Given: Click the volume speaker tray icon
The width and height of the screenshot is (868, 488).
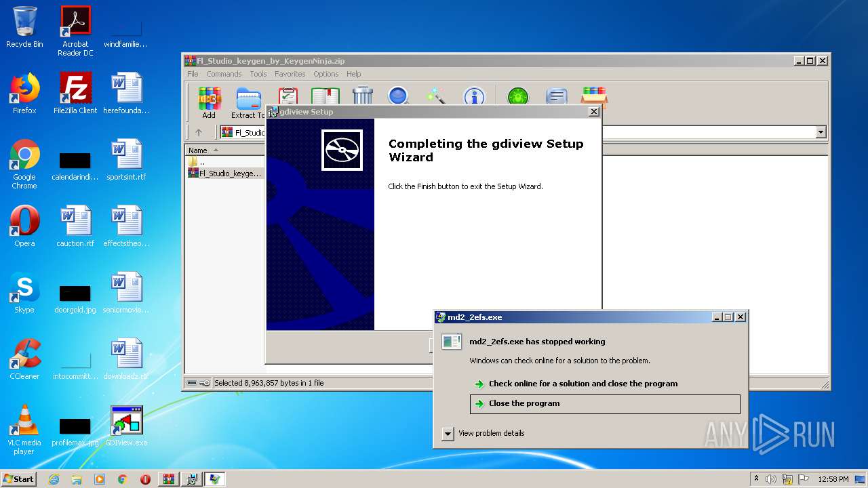Looking at the screenshot, I should [771, 479].
